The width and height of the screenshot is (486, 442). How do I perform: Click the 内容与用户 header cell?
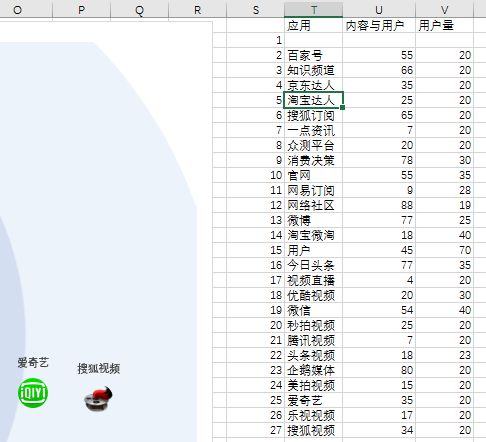[379, 25]
